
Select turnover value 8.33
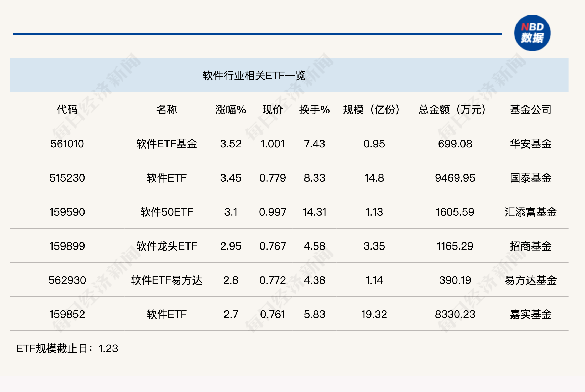314,178
